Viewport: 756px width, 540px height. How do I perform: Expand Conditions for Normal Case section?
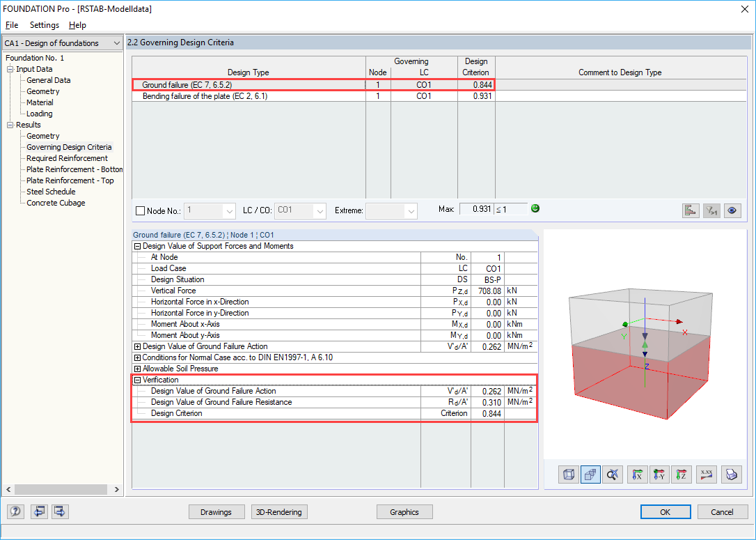coord(137,357)
